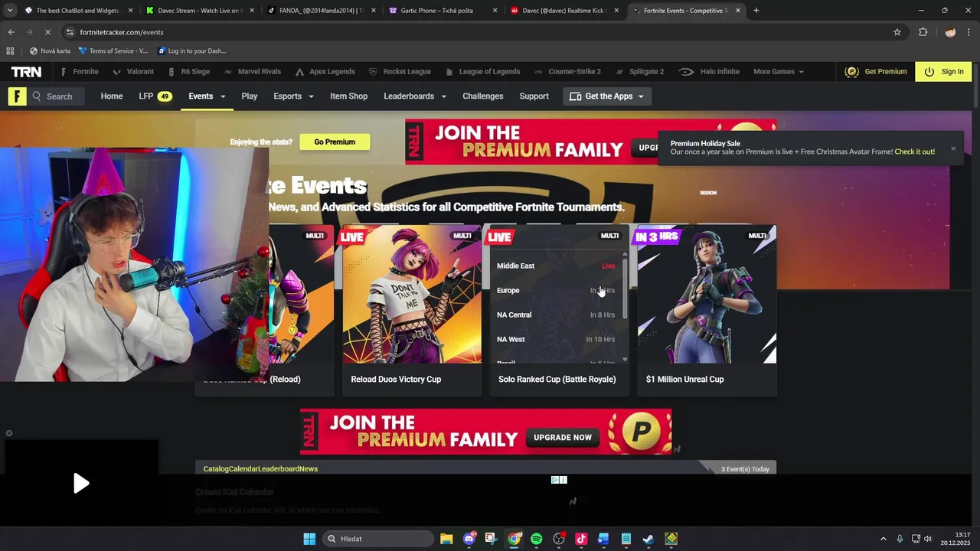
Task: Open the LFP nav item
Action: 155,96
